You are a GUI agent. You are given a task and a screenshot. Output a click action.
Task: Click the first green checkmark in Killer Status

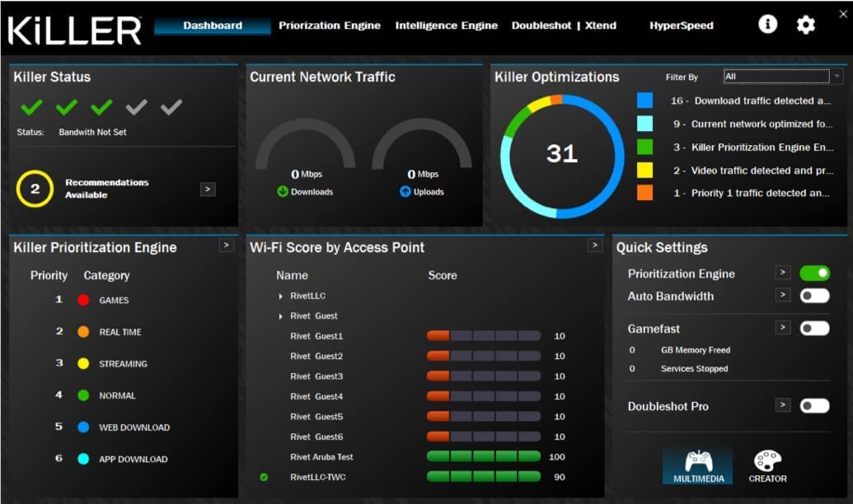30,107
